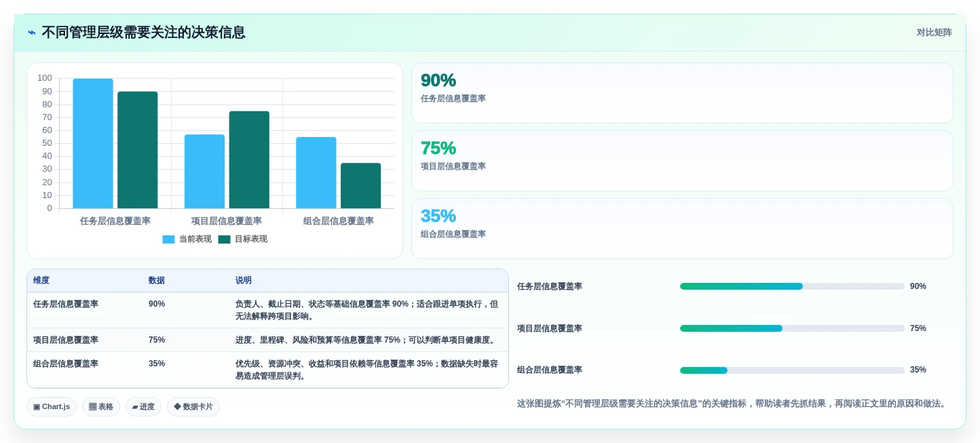
Task: Select the dark green 目标表现 bar for 组合层信息覆盖率
Action: (x=361, y=186)
